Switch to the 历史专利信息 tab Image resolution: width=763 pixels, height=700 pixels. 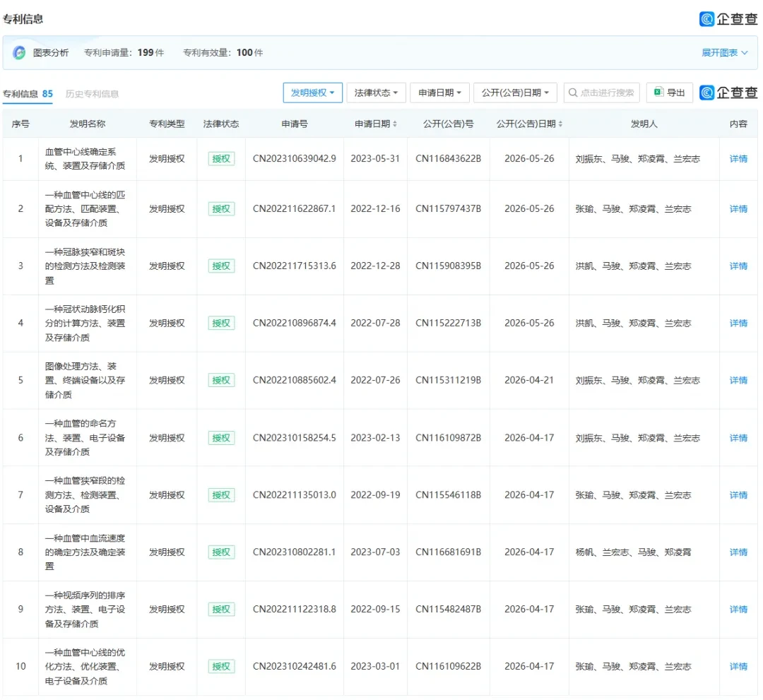92,94
